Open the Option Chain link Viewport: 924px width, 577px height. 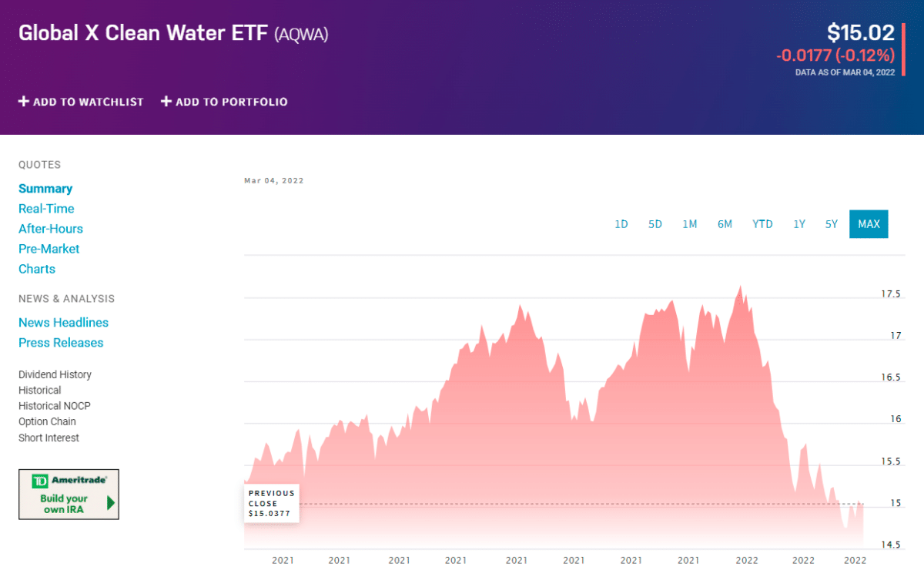pos(47,421)
